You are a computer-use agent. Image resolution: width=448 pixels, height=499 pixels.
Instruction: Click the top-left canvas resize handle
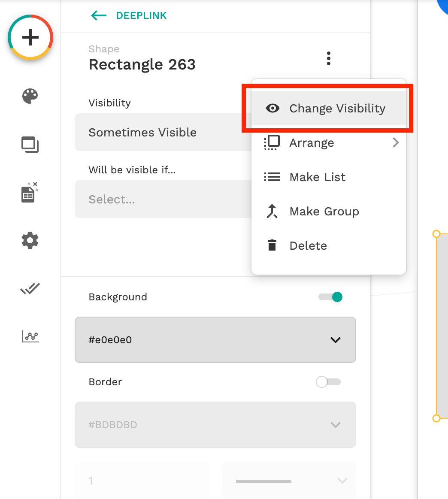(436, 234)
